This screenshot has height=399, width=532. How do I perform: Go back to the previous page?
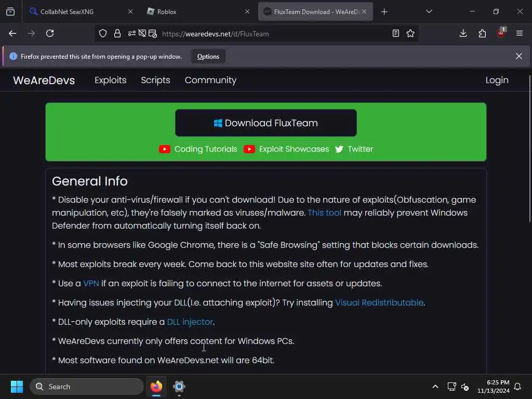click(x=12, y=33)
